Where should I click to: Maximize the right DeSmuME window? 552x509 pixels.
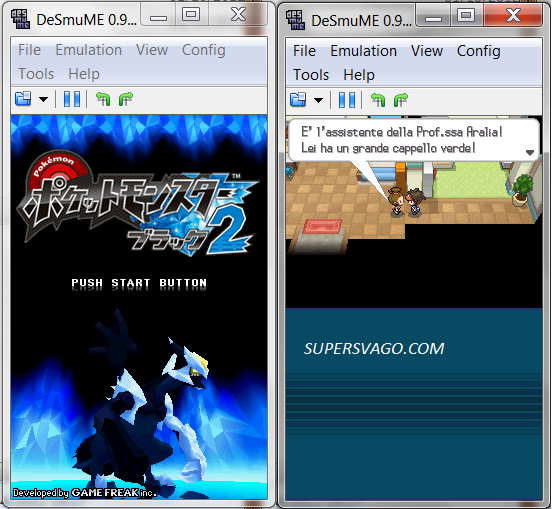466,15
